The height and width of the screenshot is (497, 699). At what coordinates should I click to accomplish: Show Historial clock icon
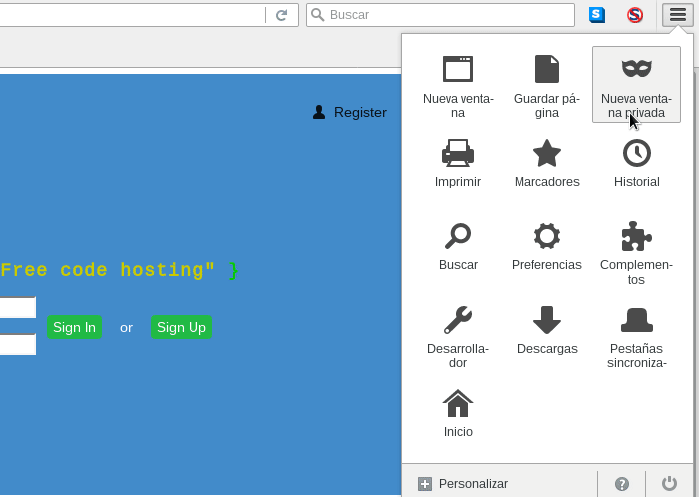pos(636,153)
